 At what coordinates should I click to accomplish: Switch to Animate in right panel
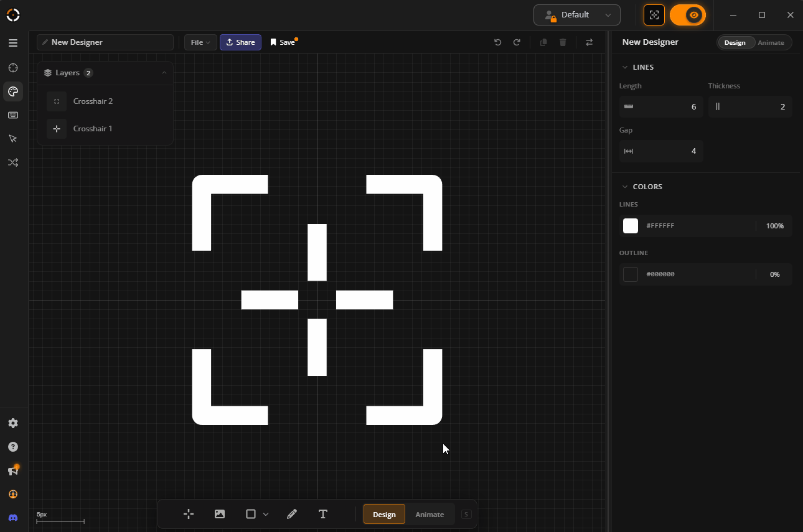click(771, 42)
